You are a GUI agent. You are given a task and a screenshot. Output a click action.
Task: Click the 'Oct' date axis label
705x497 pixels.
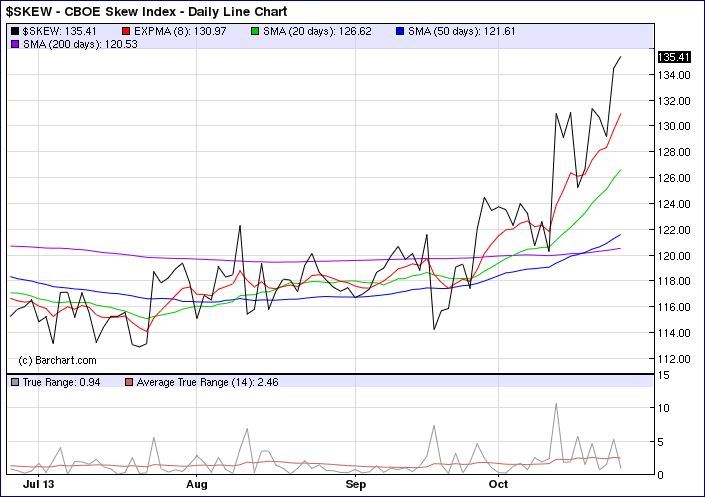pyautogui.click(x=498, y=484)
